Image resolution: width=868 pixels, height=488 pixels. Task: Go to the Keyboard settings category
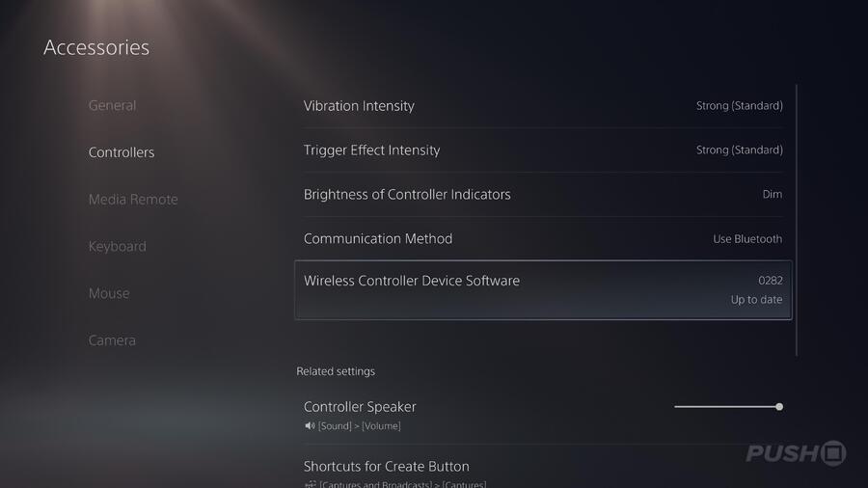tap(118, 246)
